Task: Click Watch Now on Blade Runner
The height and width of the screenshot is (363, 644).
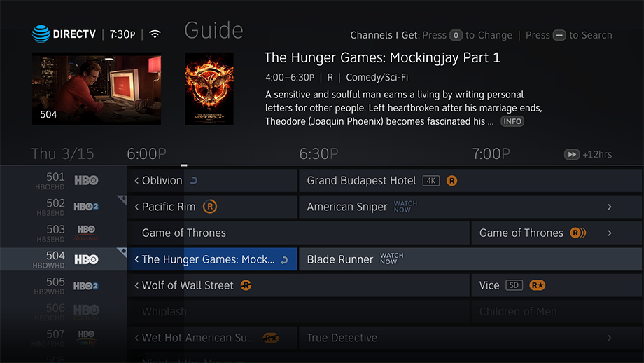Action: click(x=392, y=259)
